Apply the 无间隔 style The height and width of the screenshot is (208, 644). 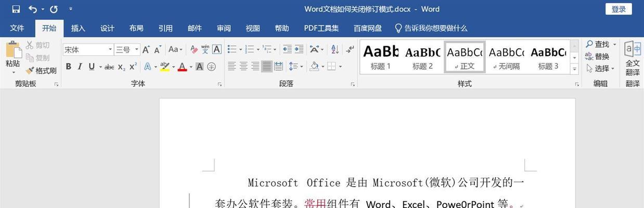tap(507, 57)
